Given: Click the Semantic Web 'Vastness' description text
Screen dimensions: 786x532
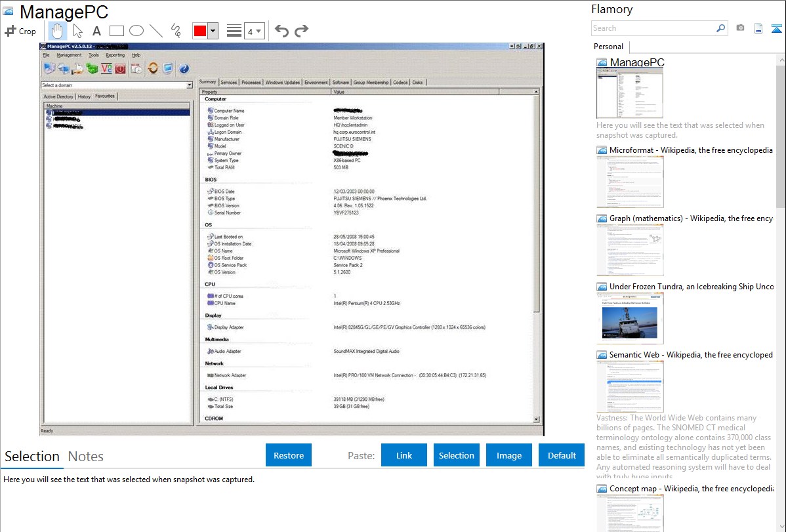Looking at the screenshot, I should pos(684,447).
